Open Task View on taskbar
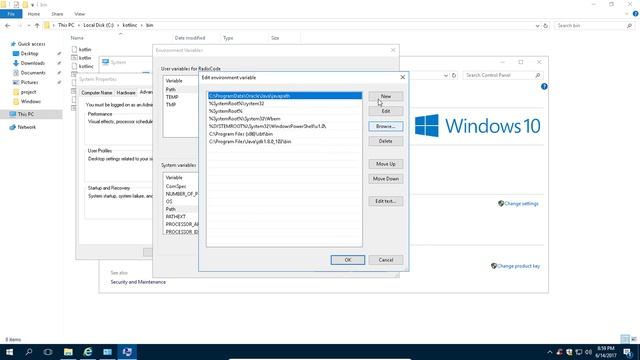Screen dimensions: 640x360 48,352
